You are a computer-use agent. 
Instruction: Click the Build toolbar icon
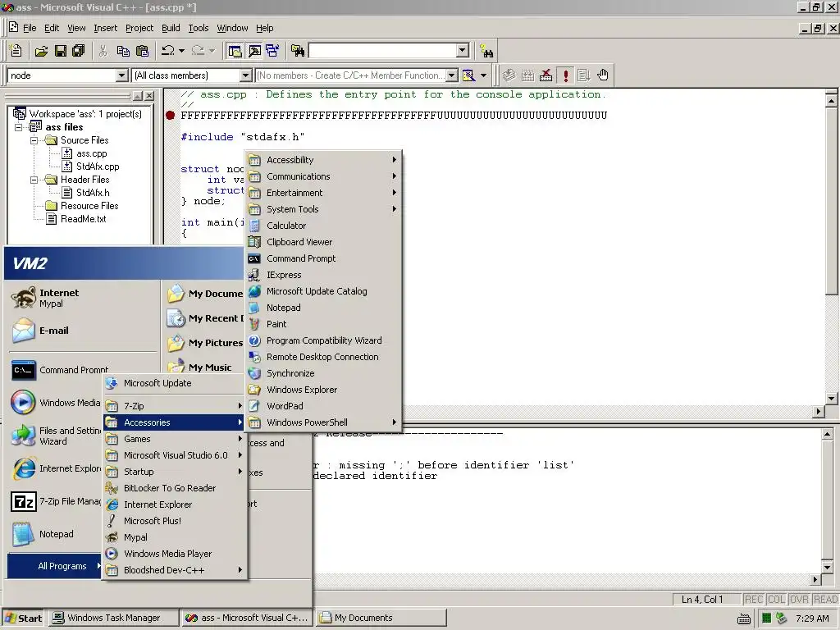(527, 75)
